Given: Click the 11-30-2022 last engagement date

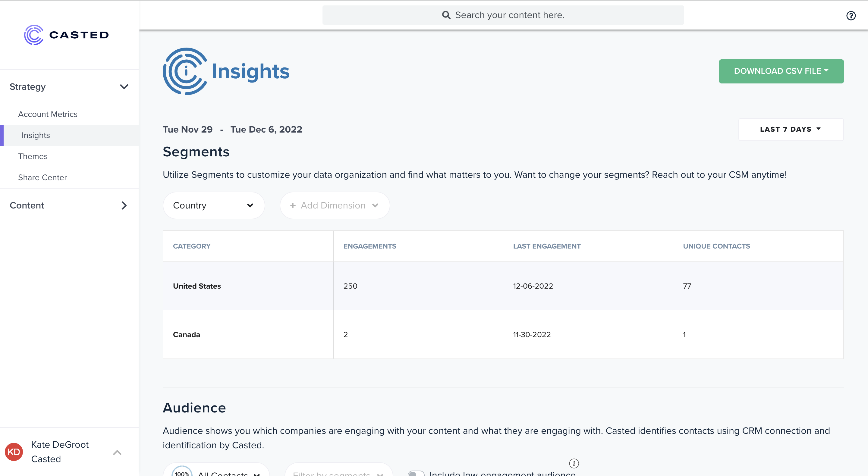Looking at the screenshot, I should (532, 334).
